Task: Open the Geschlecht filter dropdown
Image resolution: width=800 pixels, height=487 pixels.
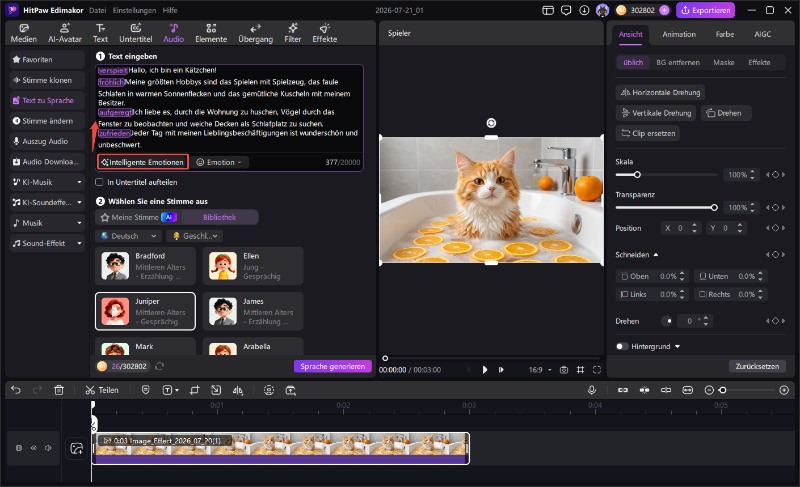Action: pyautogui.click(x=195, y=236)
